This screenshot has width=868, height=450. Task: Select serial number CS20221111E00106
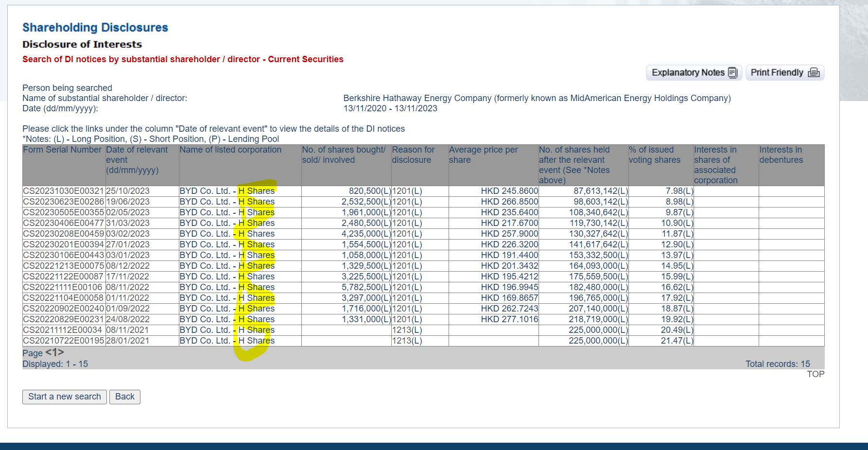pyautogui.click(x=64, y=287)
